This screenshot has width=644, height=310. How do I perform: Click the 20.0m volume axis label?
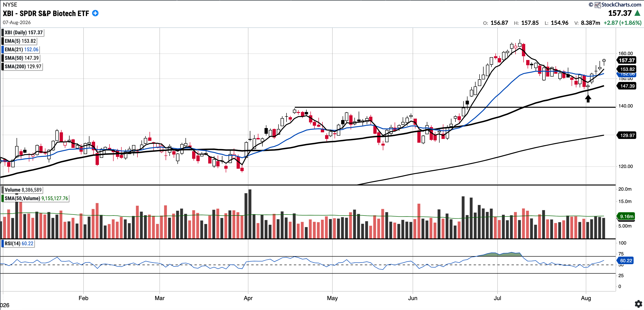[625, 189]
